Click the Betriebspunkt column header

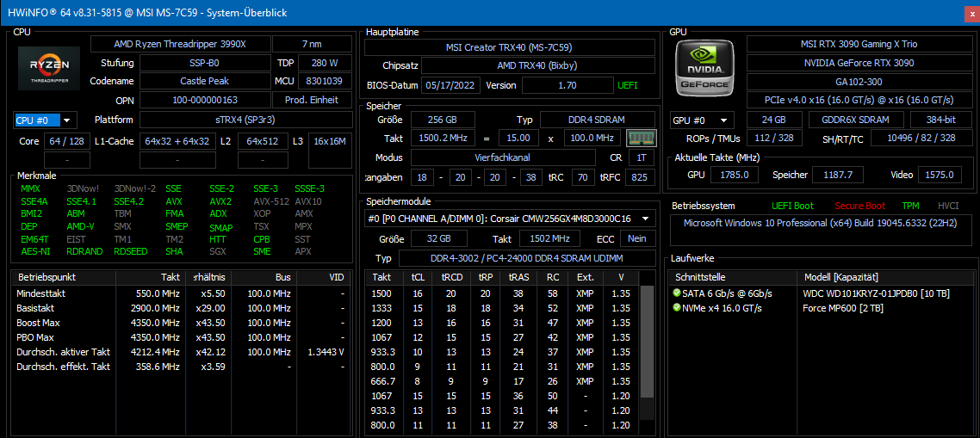[x=64, y=277]
